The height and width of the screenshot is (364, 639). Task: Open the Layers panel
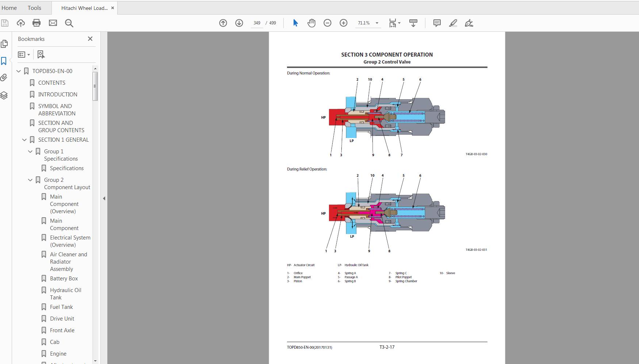(x=4, y=95)
